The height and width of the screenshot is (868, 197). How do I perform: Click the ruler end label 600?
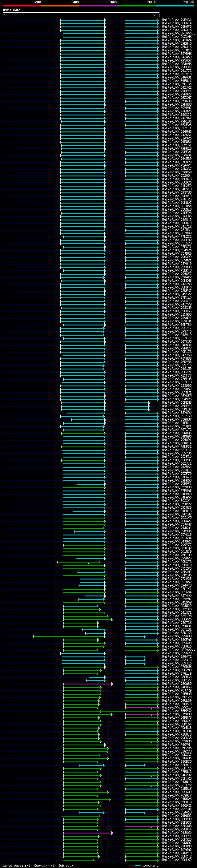(155, 15)
